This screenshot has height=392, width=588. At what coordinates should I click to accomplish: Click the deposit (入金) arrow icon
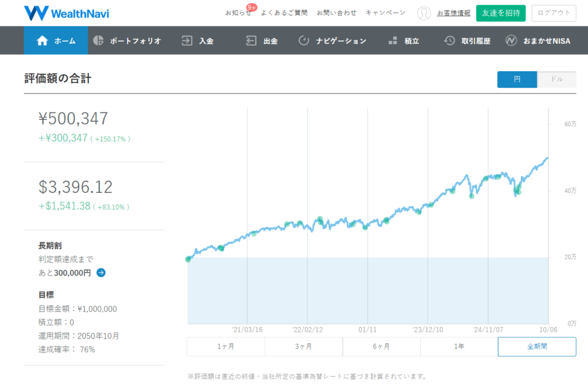pyautogui.click(x=187, y=41)
